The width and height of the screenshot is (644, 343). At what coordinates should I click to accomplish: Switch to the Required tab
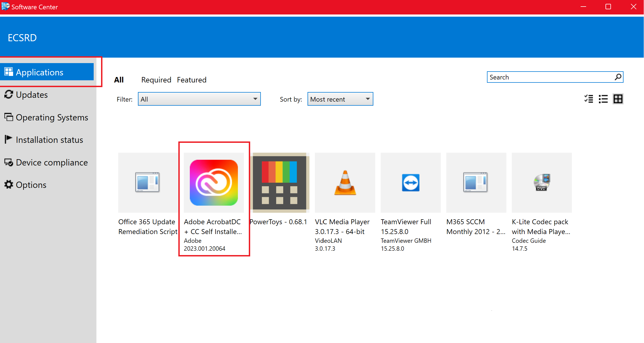point(156,80)
